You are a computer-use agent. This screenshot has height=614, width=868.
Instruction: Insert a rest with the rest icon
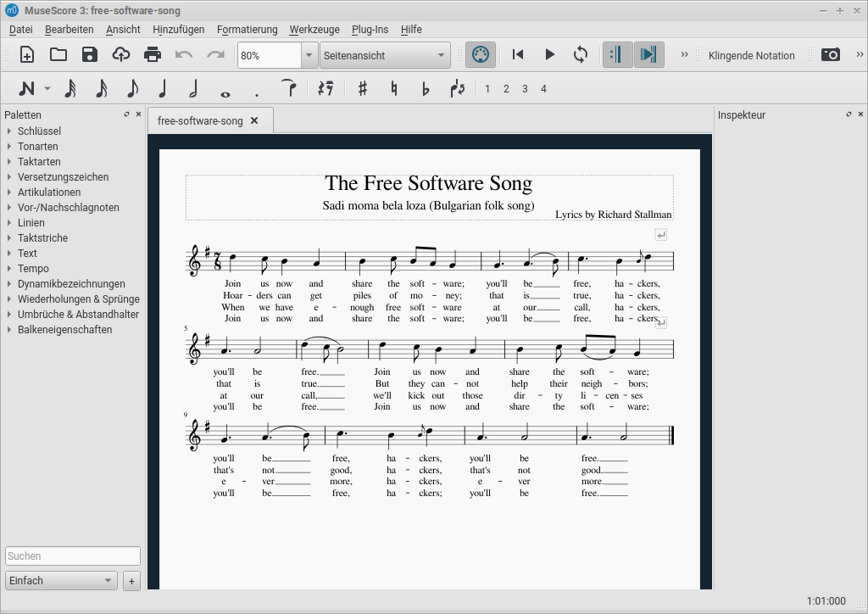[x=325, y=88]
